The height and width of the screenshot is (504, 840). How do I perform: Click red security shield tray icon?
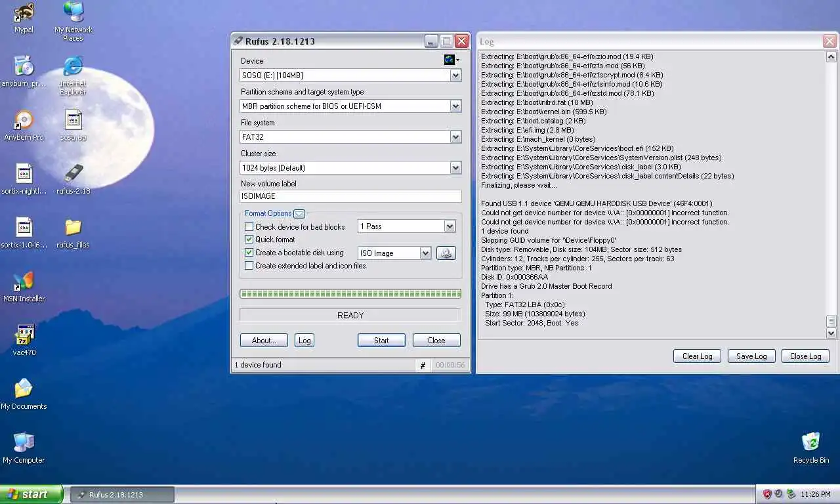point(766,494)
